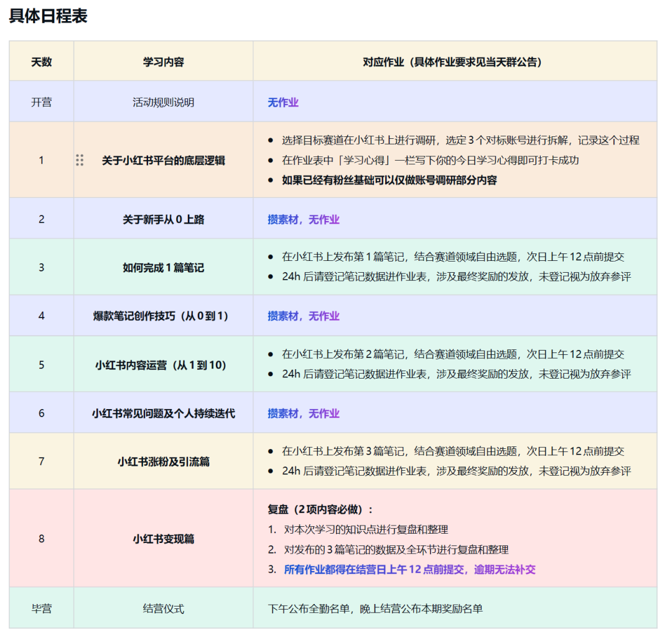Click day number 1 cell
Image resolution: width=672 pixels, height=637 pixels.
click(x=42, y=160)
